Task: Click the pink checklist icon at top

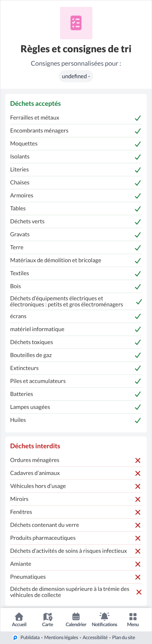Action: point(76,23)
